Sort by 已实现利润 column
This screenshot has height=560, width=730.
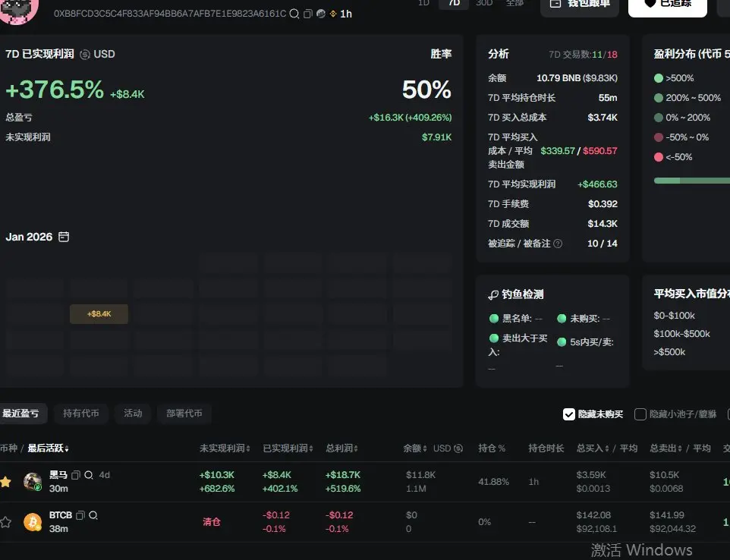tap(288, 448)
